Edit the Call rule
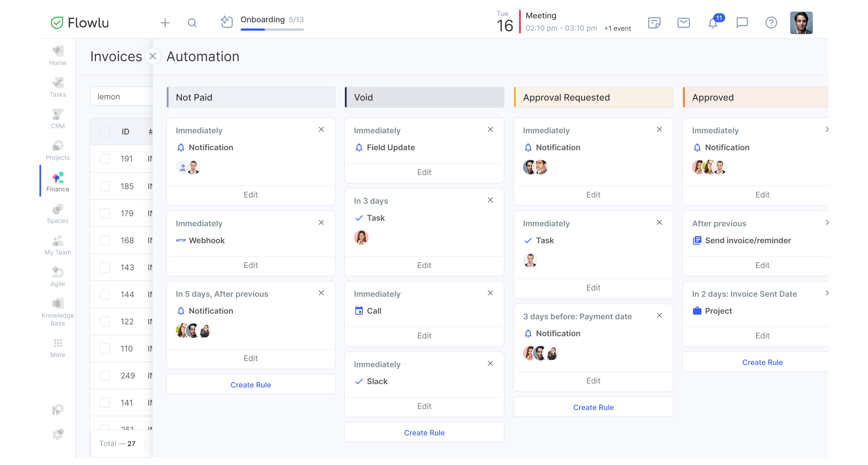 tap(425, 336)
